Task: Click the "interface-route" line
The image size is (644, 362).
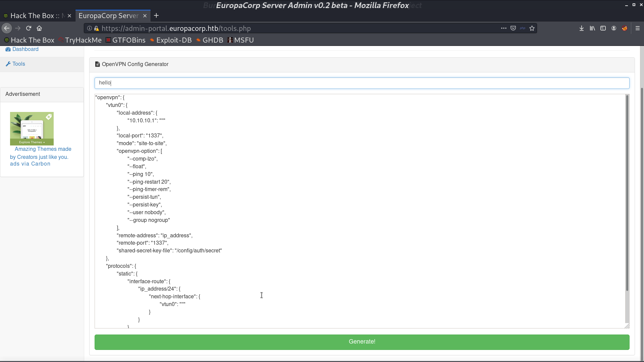Action: coord(149,282)
